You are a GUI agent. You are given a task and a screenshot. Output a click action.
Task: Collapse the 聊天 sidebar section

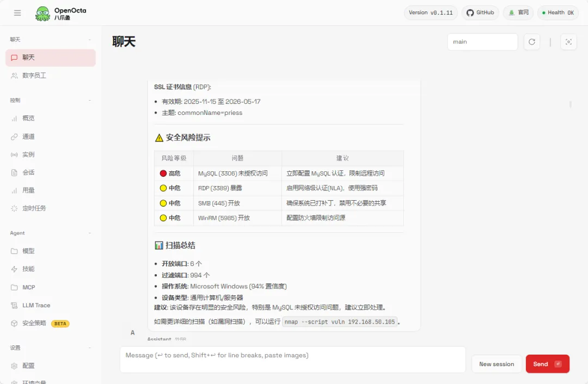pos(90,40)
